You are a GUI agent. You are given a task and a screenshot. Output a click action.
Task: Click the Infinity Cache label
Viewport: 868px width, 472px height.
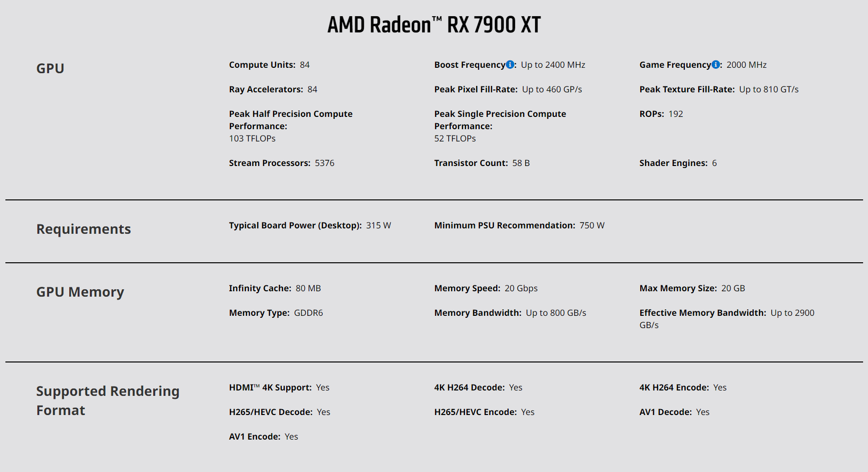click(x=260, y=288)
